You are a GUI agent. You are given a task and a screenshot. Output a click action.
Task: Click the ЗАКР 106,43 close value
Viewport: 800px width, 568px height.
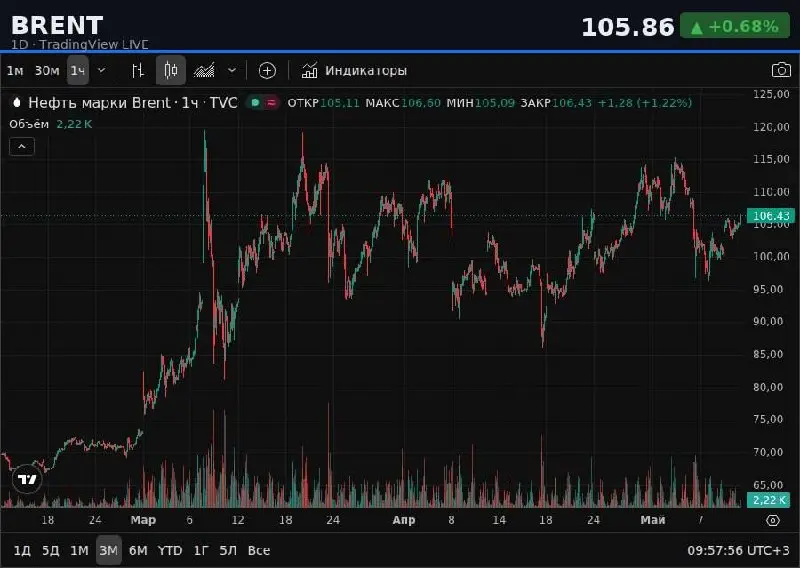556,103
